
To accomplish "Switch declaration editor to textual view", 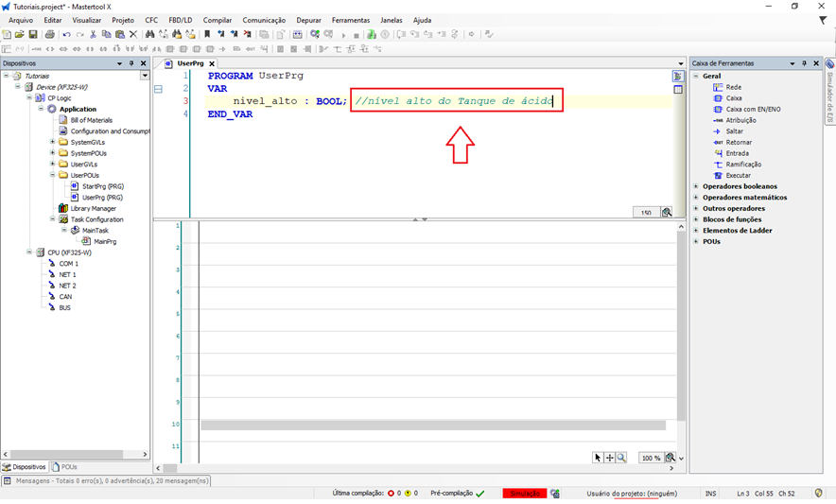I will [x=678, y=76].
